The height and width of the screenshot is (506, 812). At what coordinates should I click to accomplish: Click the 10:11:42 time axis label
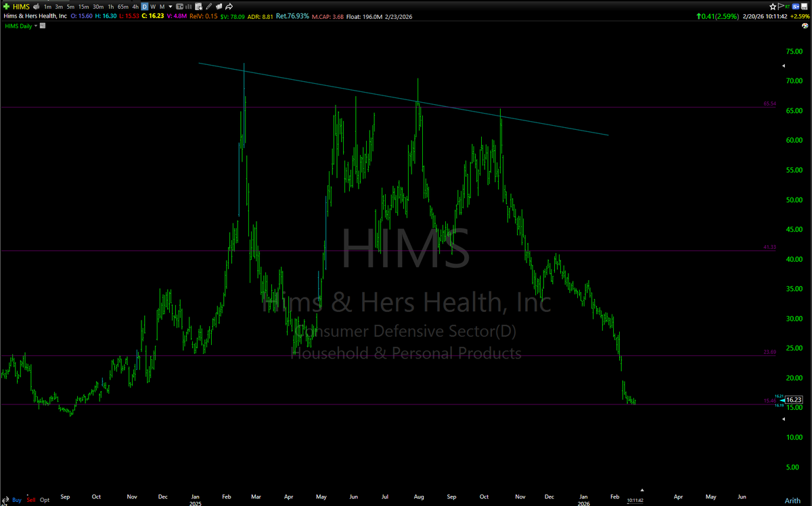click(x=635, y=500)
